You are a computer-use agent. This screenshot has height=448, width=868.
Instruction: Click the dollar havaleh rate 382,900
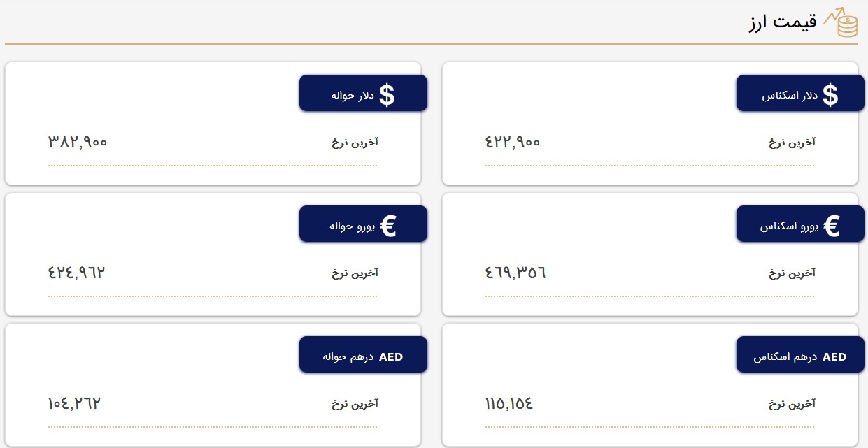tap(78, 142)
